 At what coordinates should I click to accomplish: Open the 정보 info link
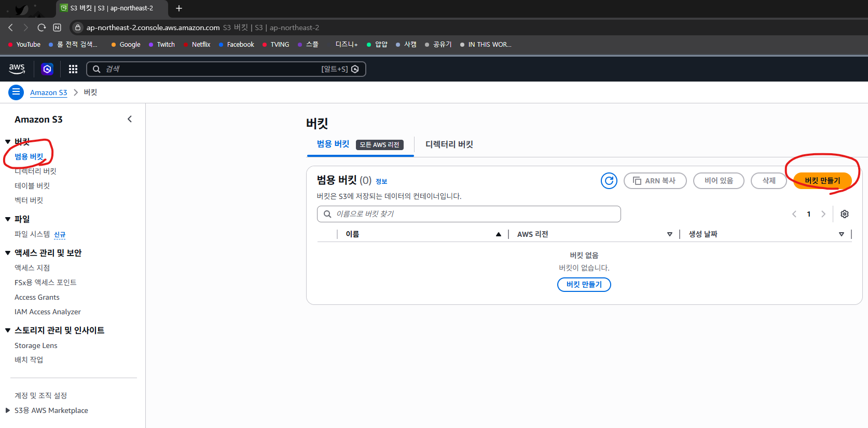pyautogui.click(x=381, y=181)
